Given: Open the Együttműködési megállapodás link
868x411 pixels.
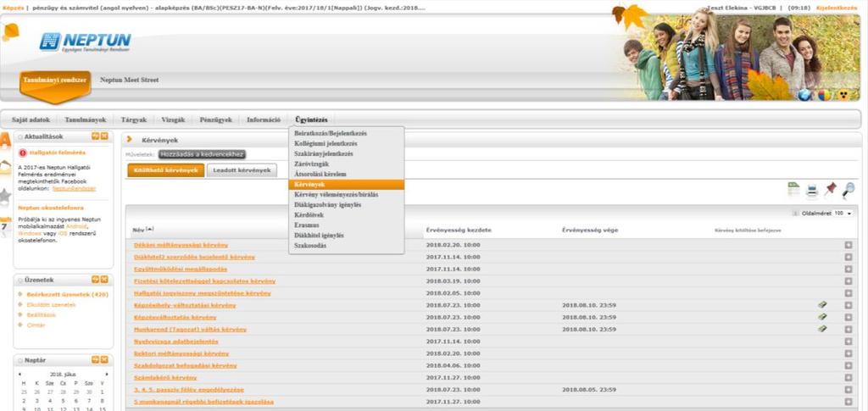Looking at the screenshot, I should coord(181,269).
